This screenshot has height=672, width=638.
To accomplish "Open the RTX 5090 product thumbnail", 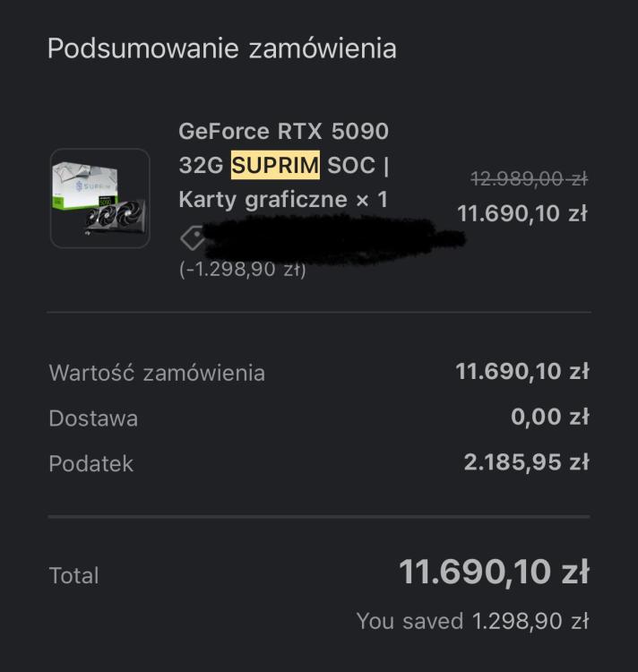I will [99, 198].
